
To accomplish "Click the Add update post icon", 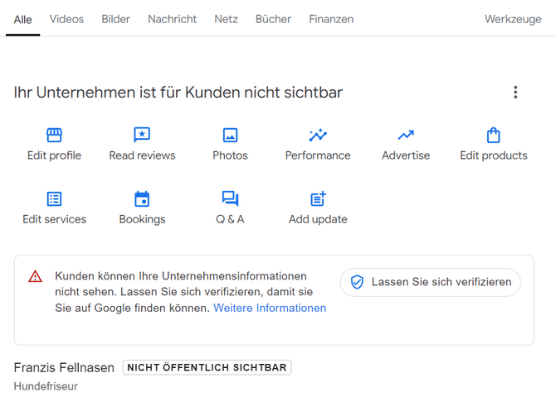I will (x=318, y=198).
